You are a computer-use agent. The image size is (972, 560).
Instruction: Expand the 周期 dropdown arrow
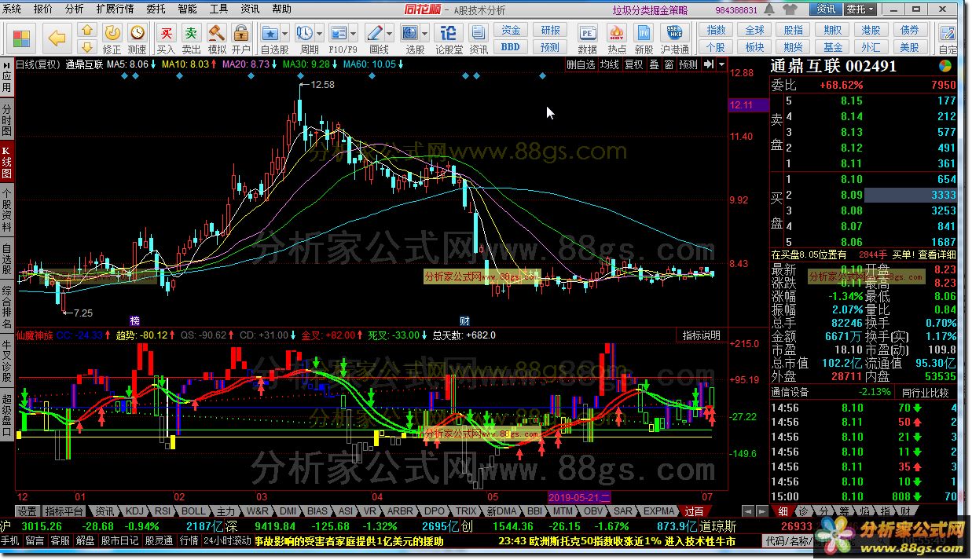click(318, 34)
